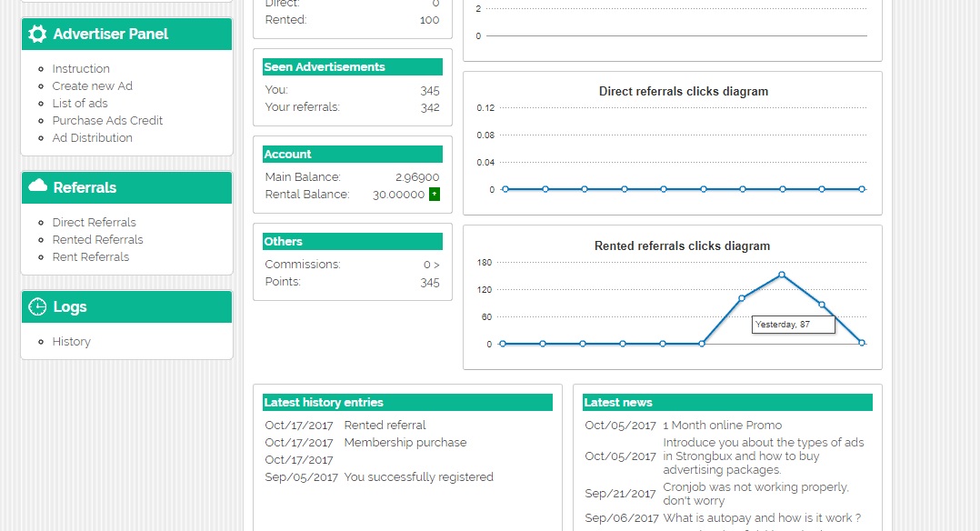Click the clock icon next to Logs
The height and width of the screenshot is (531, 980).
click(37, 306)
